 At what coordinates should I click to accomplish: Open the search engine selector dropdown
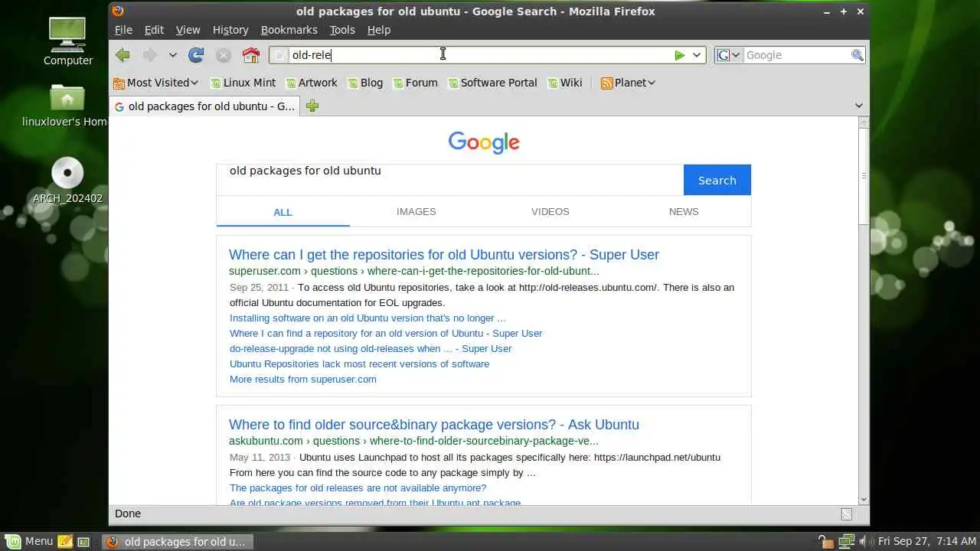(x=729, y=55)
